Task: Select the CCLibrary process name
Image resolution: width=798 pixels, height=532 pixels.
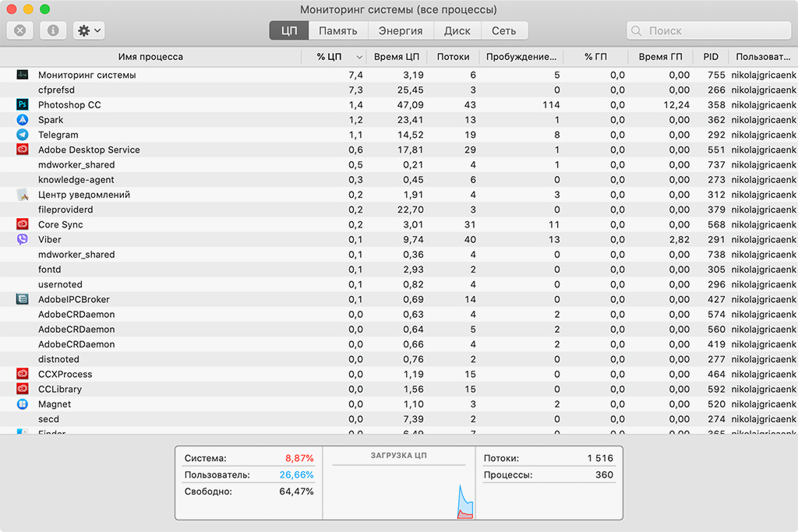Action: pyautogui.click(x=59, y=389)
